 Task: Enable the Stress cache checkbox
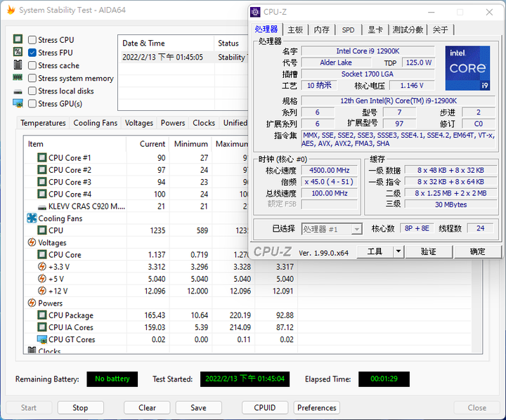(32, 65)
